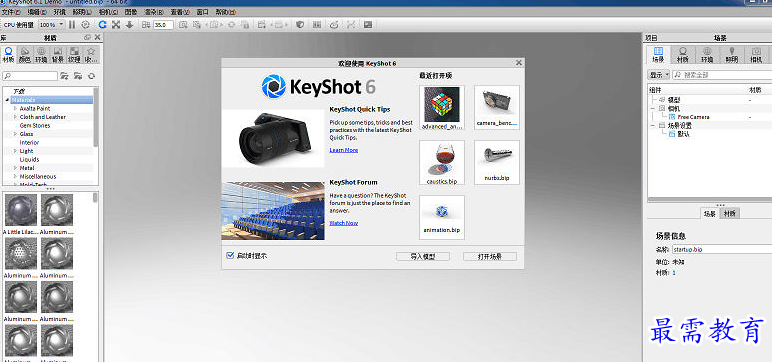The height and width of the screenshot is (362, 772).
Task: Expand the Metal folder
Action: pyautogui.click(x=15, y=168)
